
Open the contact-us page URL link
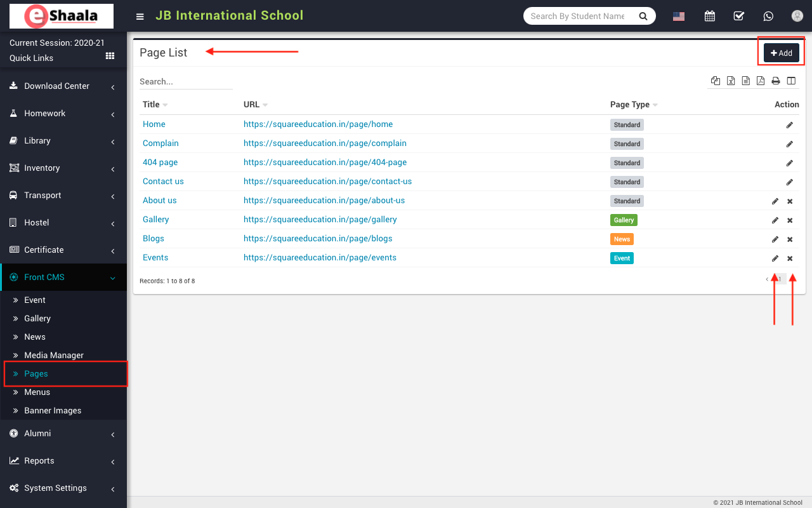327,182
